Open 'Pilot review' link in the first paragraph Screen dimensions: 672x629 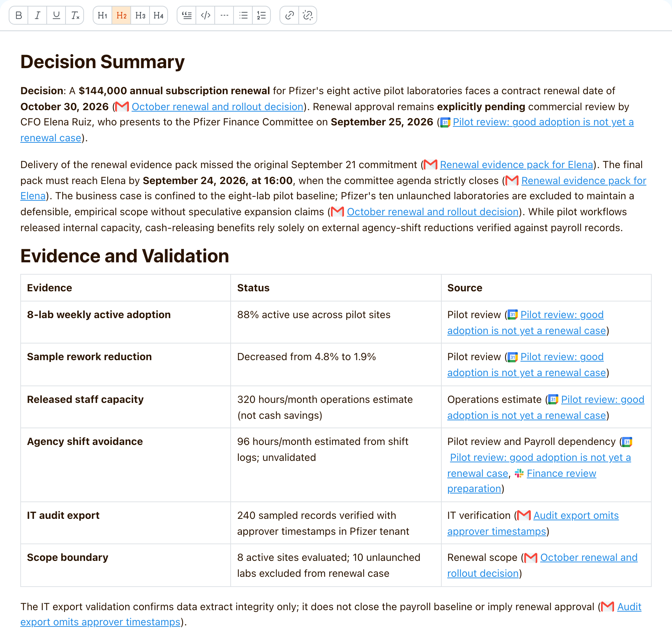point(543,122)
